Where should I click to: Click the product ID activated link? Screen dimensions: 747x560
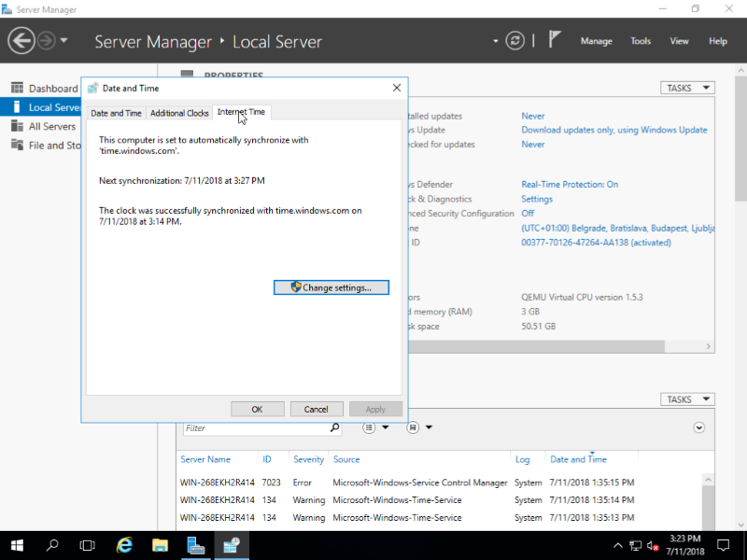click(596, 243)
